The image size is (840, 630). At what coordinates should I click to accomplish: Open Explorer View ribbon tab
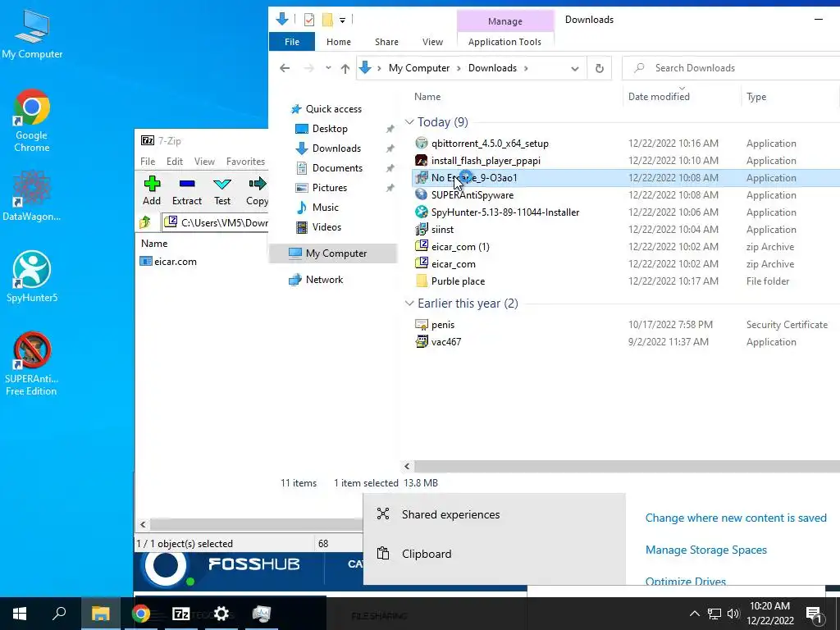(x=432, y=42)
